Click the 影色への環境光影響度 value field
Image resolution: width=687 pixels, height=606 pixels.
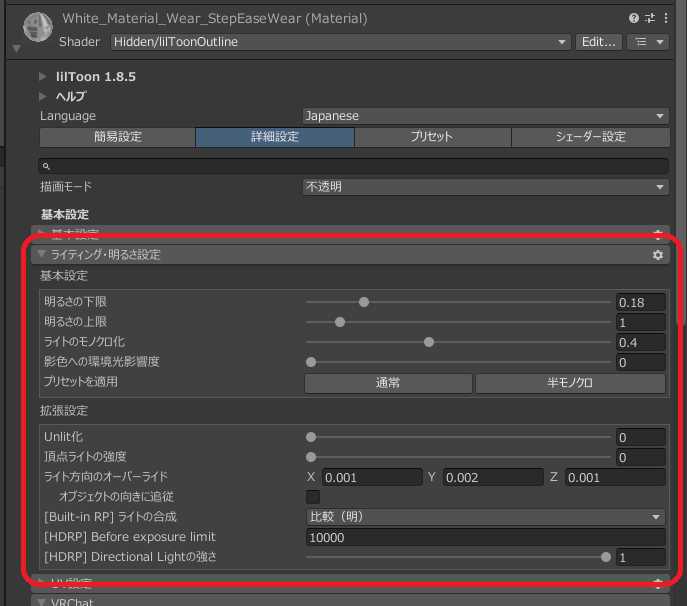point(641,362)
